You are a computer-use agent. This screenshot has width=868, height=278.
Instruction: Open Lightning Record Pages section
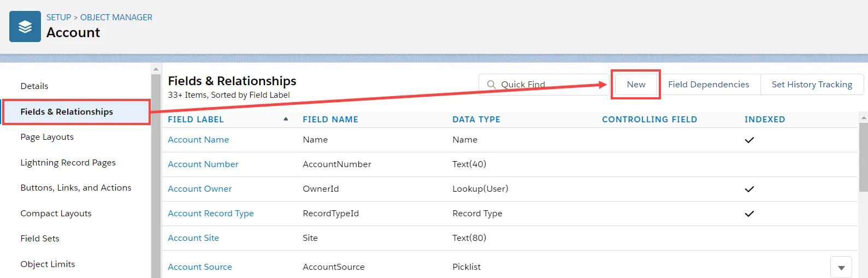(68, 163)
